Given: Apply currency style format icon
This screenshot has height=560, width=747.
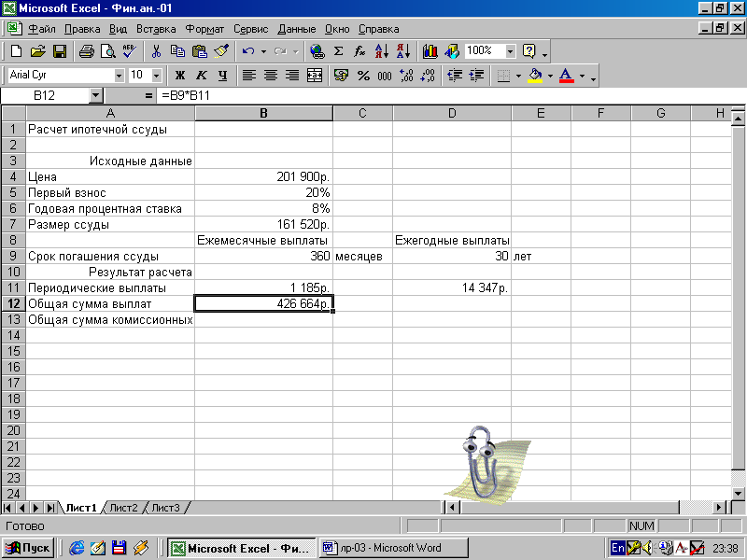Looking at the screenshot, I should pos(341,76).
